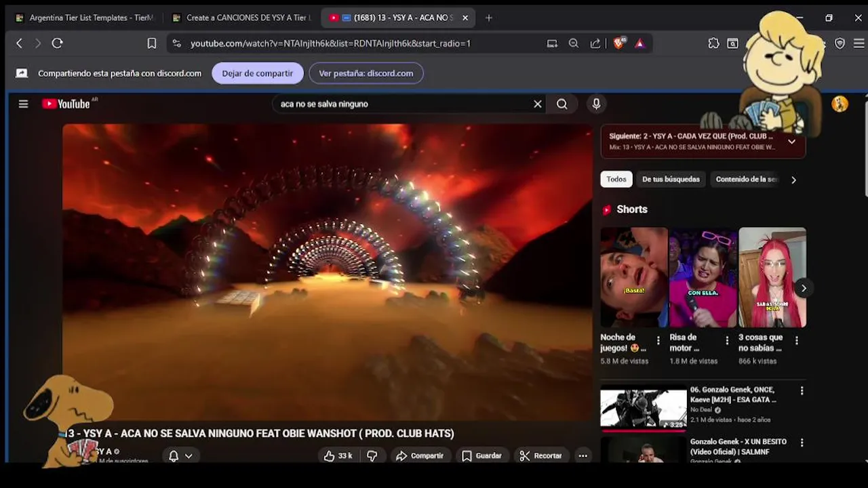The width and height of the screenshot is (868, 488).
Task: Open options for 3 cosas que short
Action: pos(796,341)
